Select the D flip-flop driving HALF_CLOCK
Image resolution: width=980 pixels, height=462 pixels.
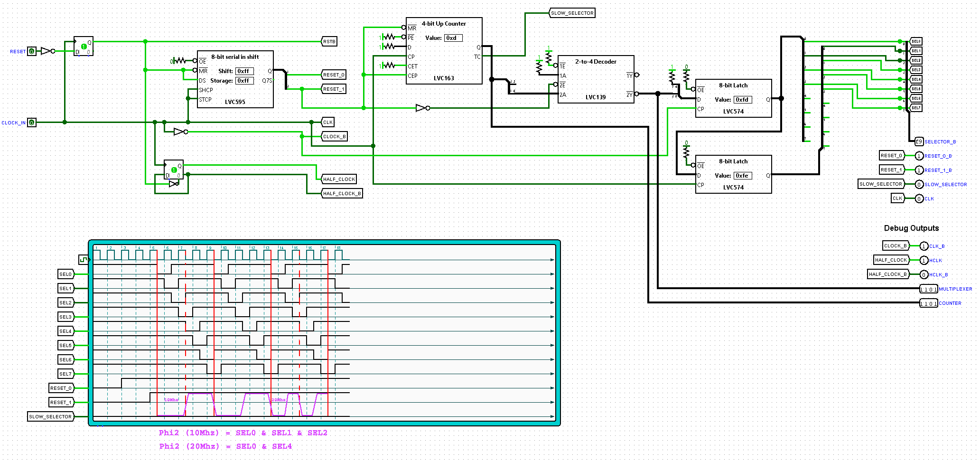[173, 170]
